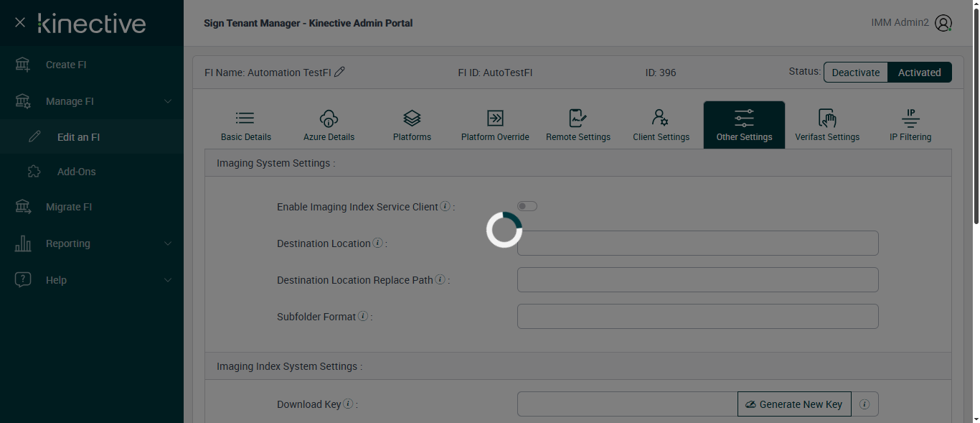Set status to Deactivate
Screen dimensions: 980x423
coord(855,73)
